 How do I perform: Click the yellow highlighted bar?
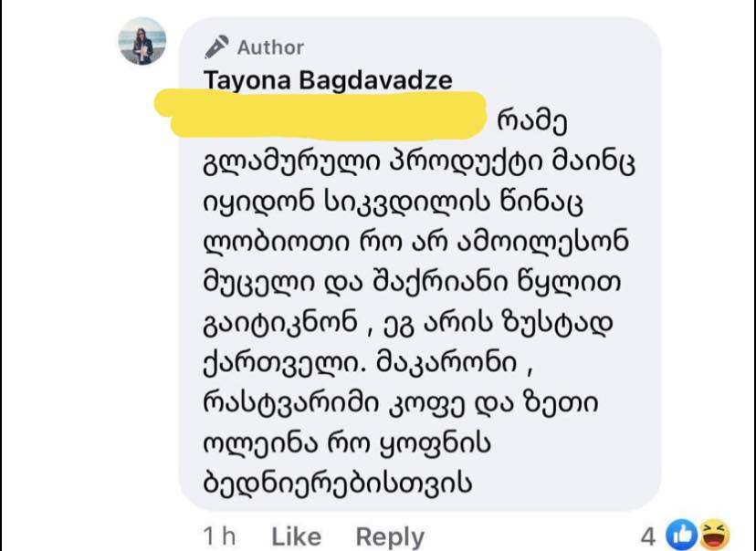pos(319,115)
